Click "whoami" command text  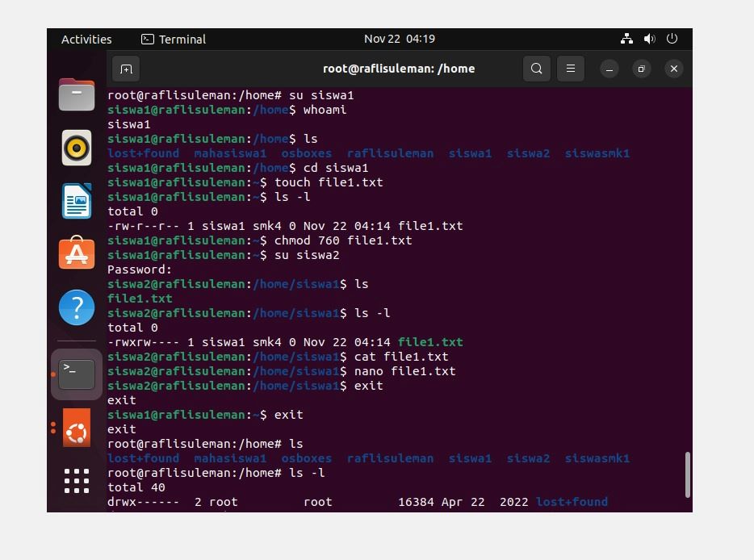click(325, 110)
